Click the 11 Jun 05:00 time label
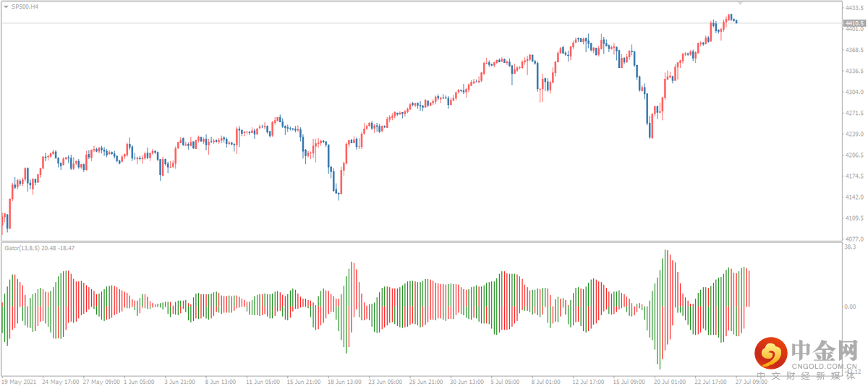868x389 pixels. click(x=265, y=381)
